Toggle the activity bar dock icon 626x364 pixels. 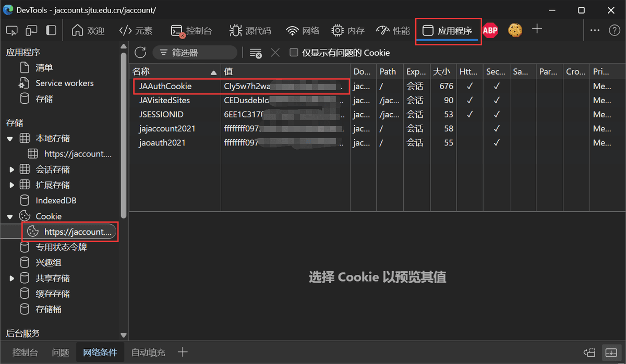[51, 30]
